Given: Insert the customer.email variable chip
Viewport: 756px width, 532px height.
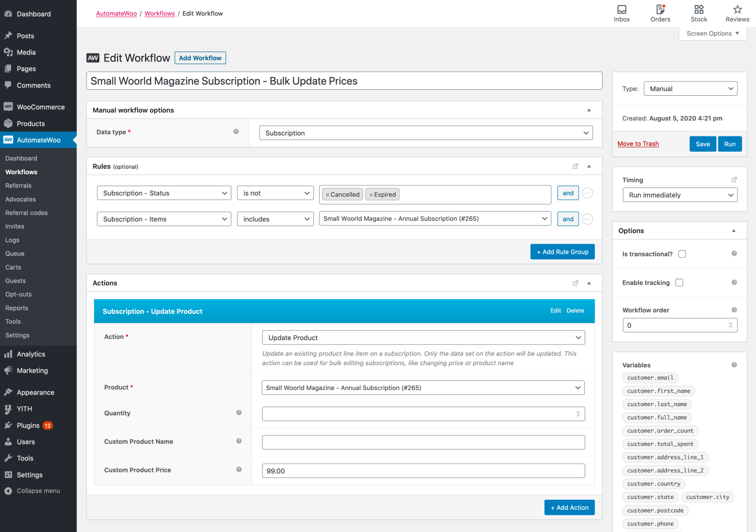Looking at the screenshot, I should [650, 377].
